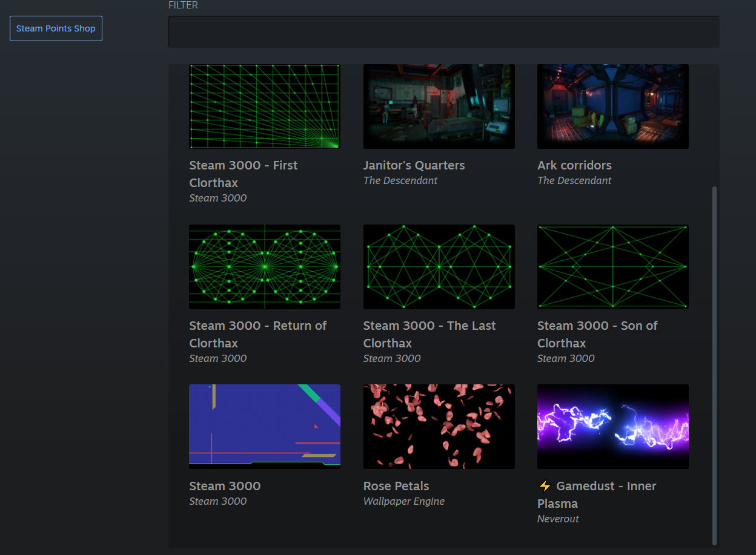This screenshot has width=756, height=555.
Task: Select the Steam 3000 - First Clorthax thumbnail
Action: click(x=265, y=107)
